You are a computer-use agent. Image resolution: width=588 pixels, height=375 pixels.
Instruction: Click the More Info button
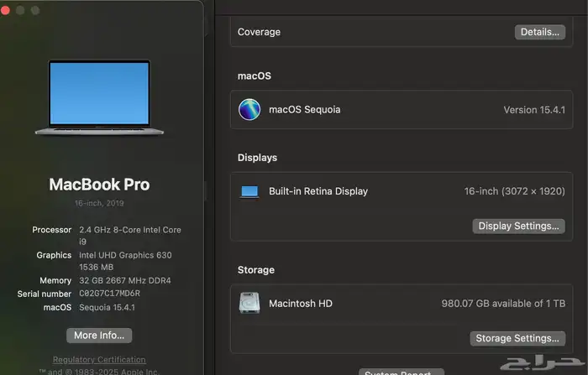coord(99,336)
